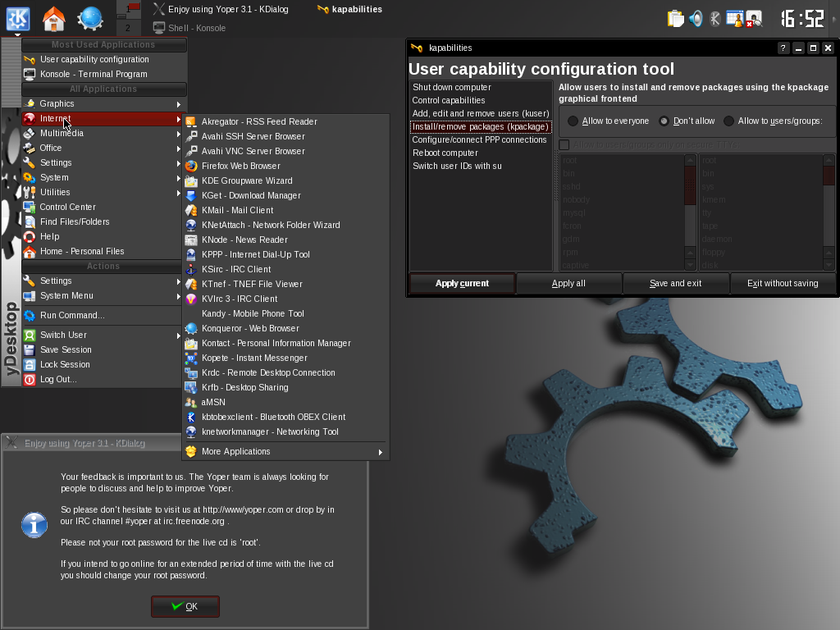Click the Log Out power icon
This screenshot has width=840, height=630.
(x=30, y=379)
